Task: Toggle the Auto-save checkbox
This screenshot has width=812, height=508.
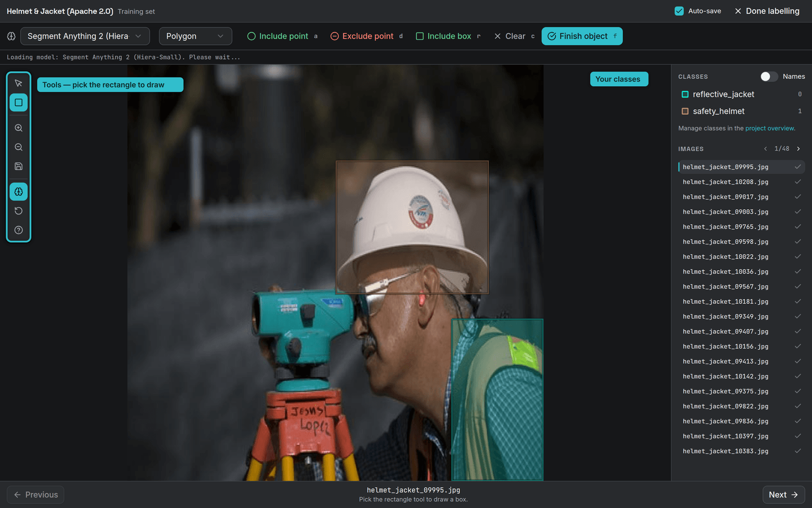Action: (x=679, y=11)
